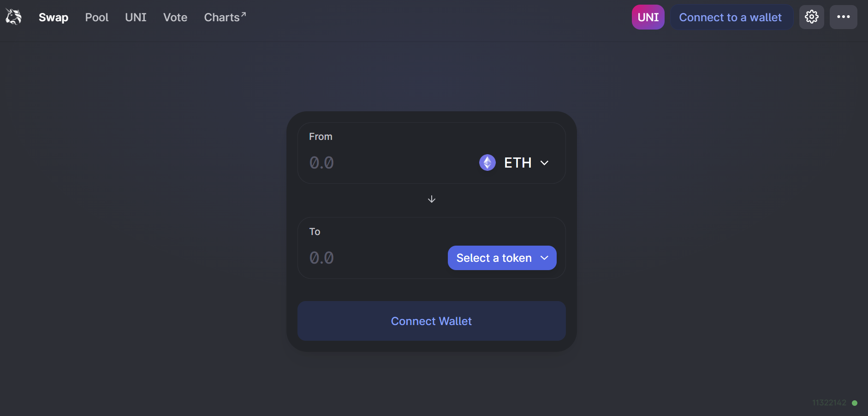Open the Select a token dropdown
Image resolution: width=868 pixels, height=416 pixels.
(x=502, y=258)
